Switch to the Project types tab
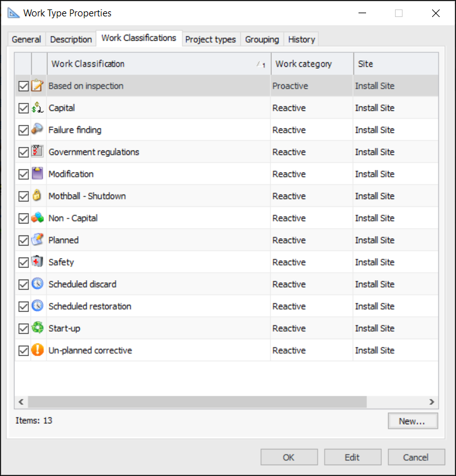 coord(210,39)
